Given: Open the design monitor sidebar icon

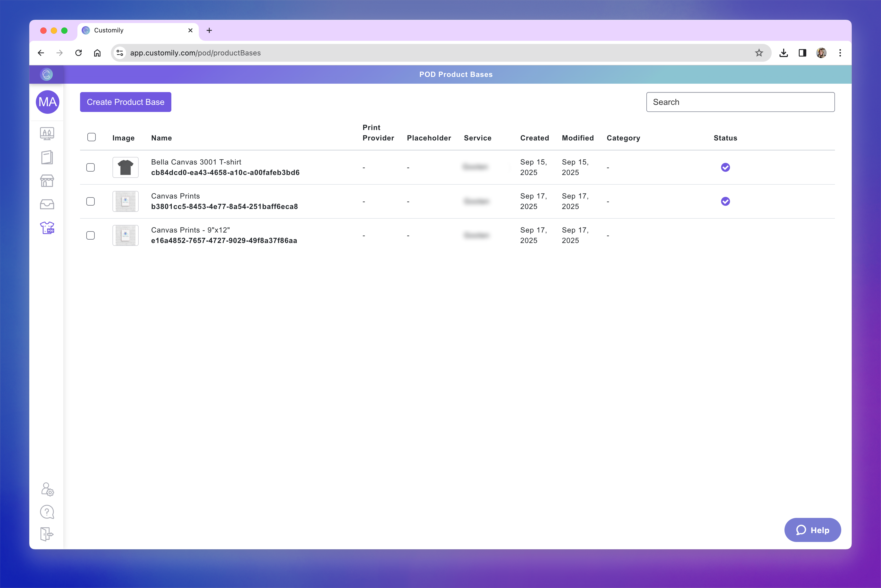Looking at the screenshot, I should pos(47,133).
